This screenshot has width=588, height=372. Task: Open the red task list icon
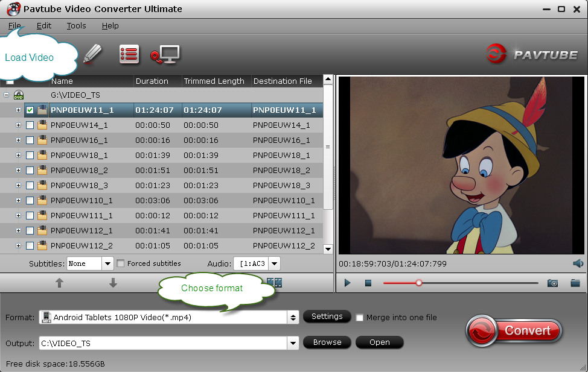[x=129, y=54]
